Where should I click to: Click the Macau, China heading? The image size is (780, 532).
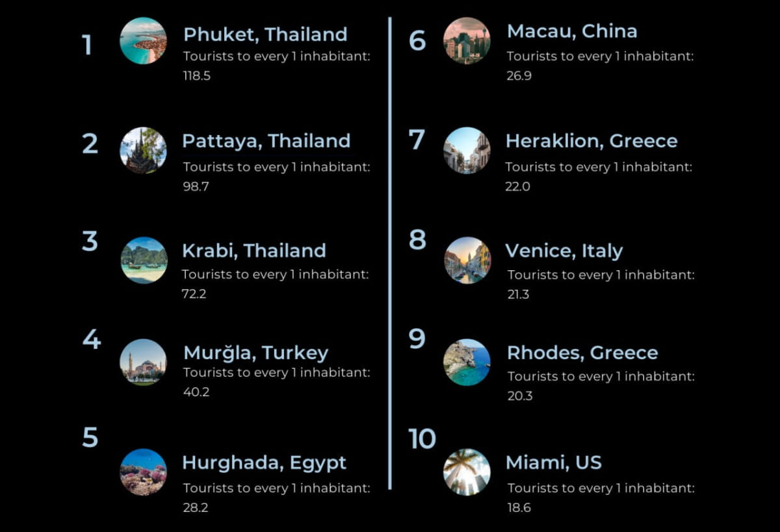tap(572, 31)
